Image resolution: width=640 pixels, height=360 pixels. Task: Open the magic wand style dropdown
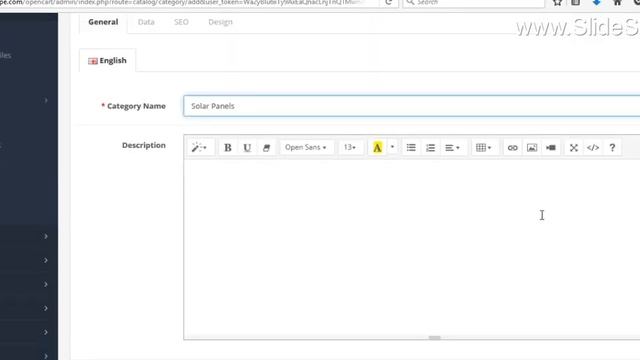pyautogui.click(x=199, y=147)
